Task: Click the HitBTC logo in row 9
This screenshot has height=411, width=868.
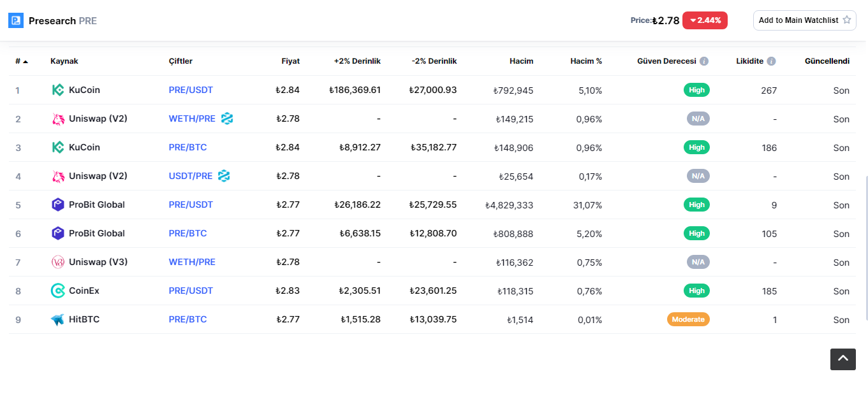Action: click(x=58, y=319)
